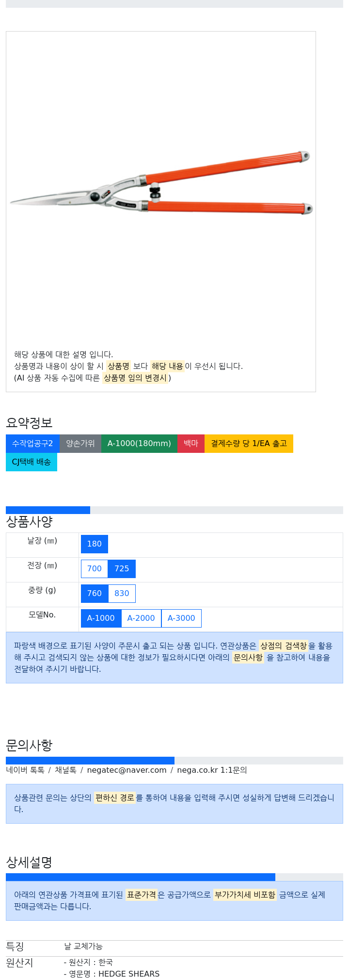Click the CJ택배 배송 badge

tap(32, 462)
